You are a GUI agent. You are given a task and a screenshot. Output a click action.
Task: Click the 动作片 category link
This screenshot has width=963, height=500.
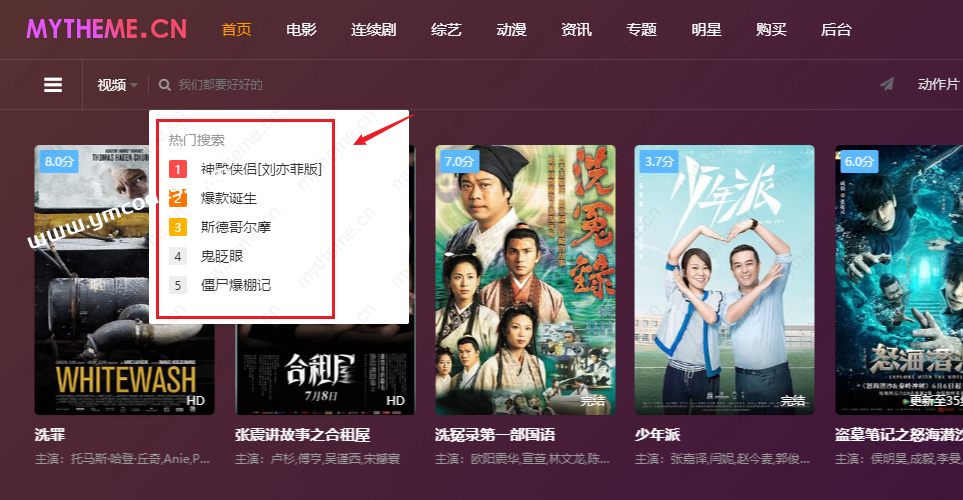point(938,84)
